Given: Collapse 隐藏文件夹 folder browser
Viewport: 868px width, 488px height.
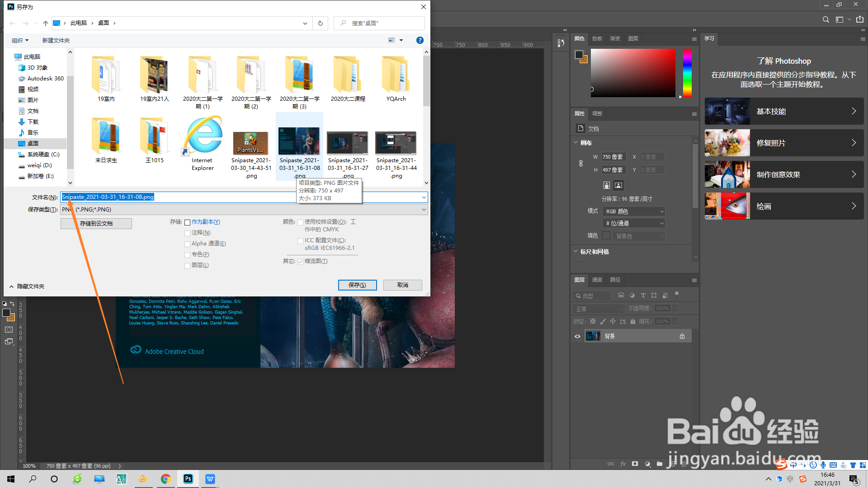Looking at the screenshot, I should (27, 286).
